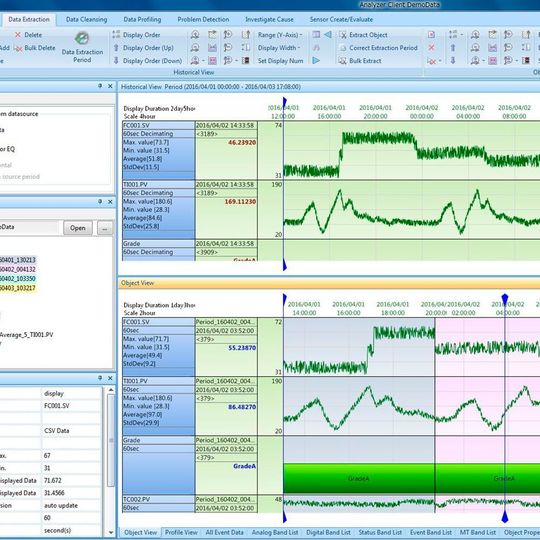Click blue right-arrow play icon in Historical View group
The image size is (540, 540).
click(316, 61)
